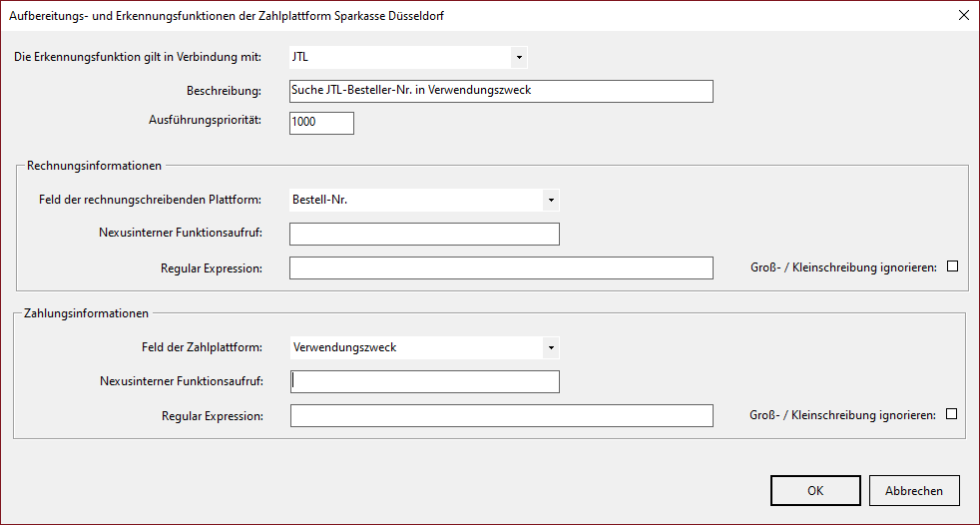
Task: Click the 'Feld der rechnungschreibenden Plattform:' label
Action: click(150, 200)
